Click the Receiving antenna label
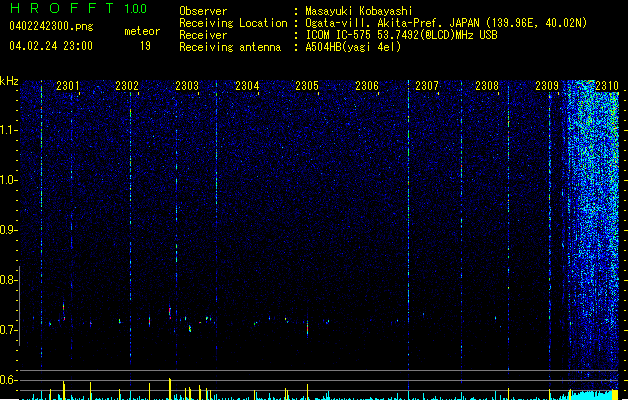This screenshot has width=629, height=400. tap(230, 47)
